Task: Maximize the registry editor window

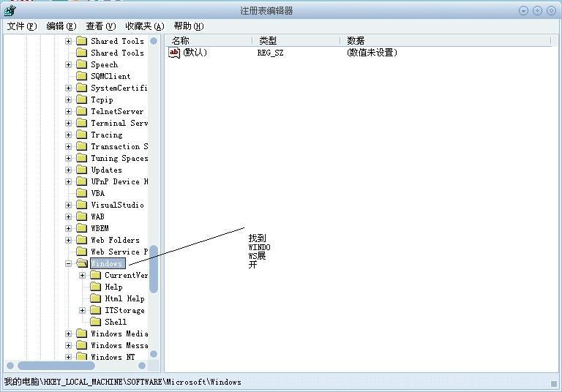Action: pos(537,11)
